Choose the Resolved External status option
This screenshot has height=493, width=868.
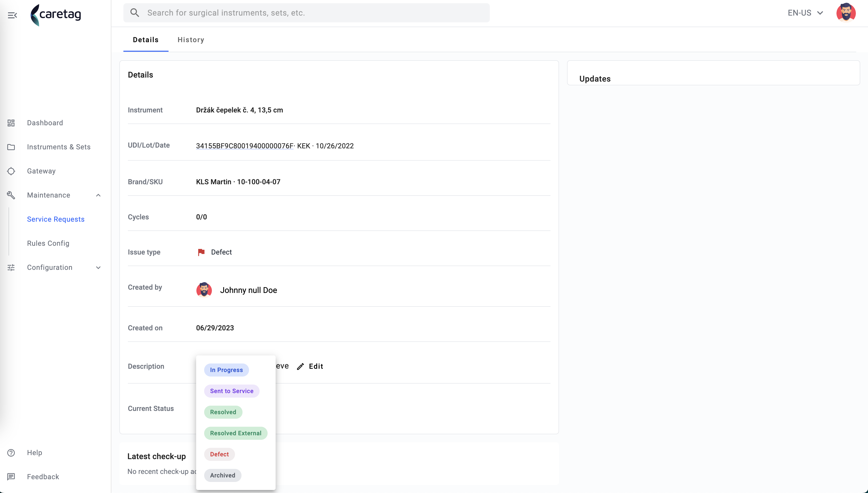pos(236,433)
